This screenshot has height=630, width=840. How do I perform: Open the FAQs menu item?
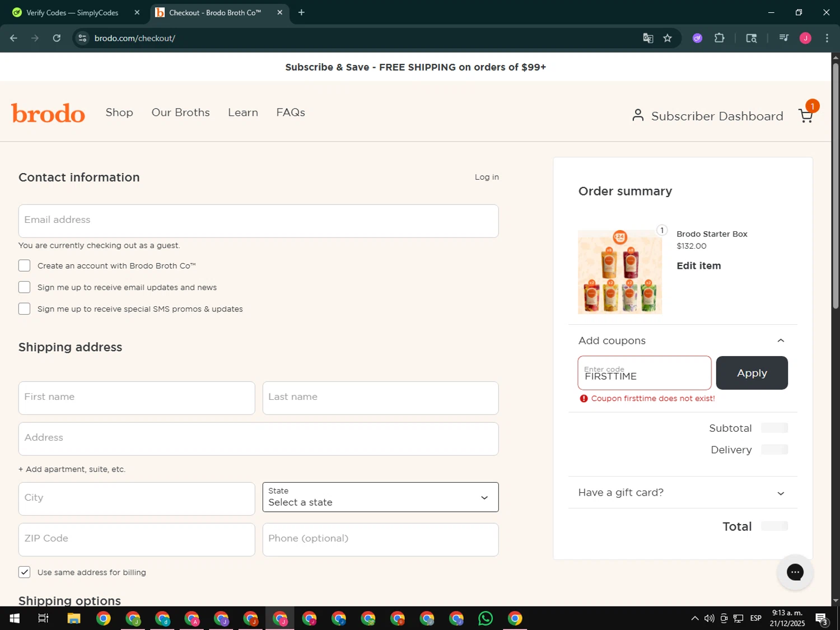click(x=291, y=112)
